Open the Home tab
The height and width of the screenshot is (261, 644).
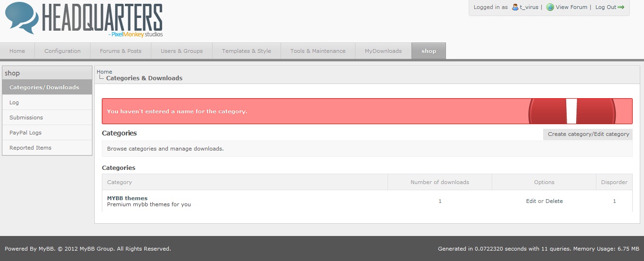(17, 51)
